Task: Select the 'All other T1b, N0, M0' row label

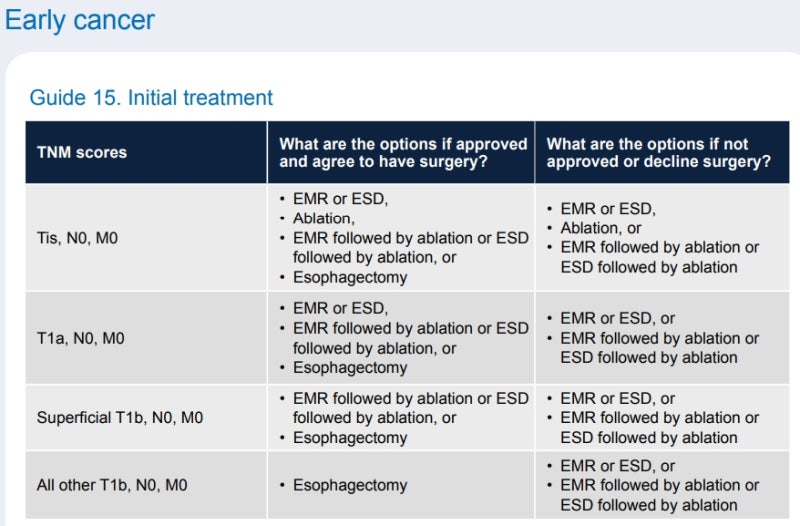Action: (112, 485)
